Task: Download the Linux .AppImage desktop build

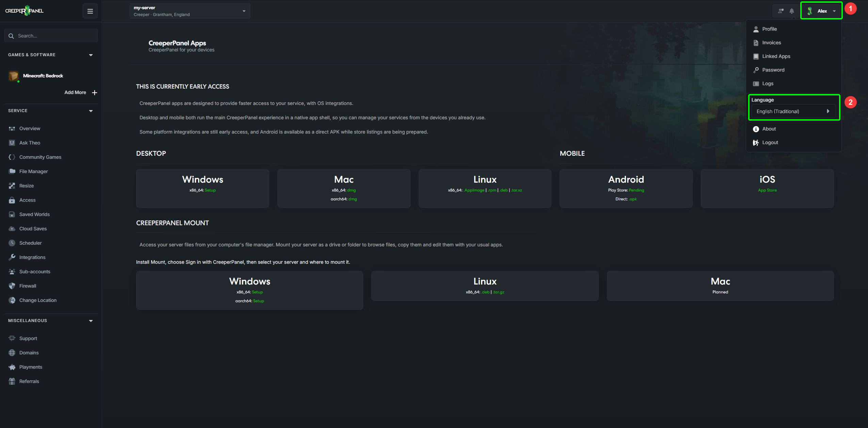Action: pos(474,190)
